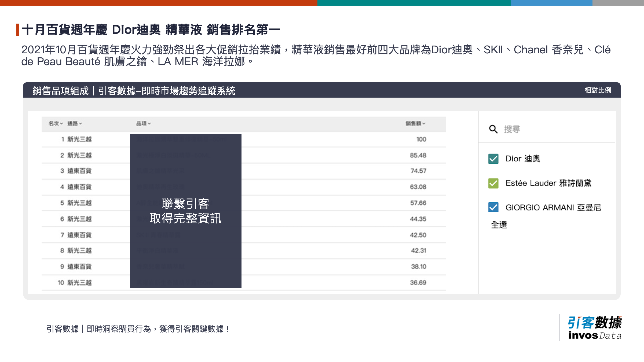Select rank 9 遠東百貨 row
Image resolution: width=644 pixels, height=362 pixels.
point(244,267)
